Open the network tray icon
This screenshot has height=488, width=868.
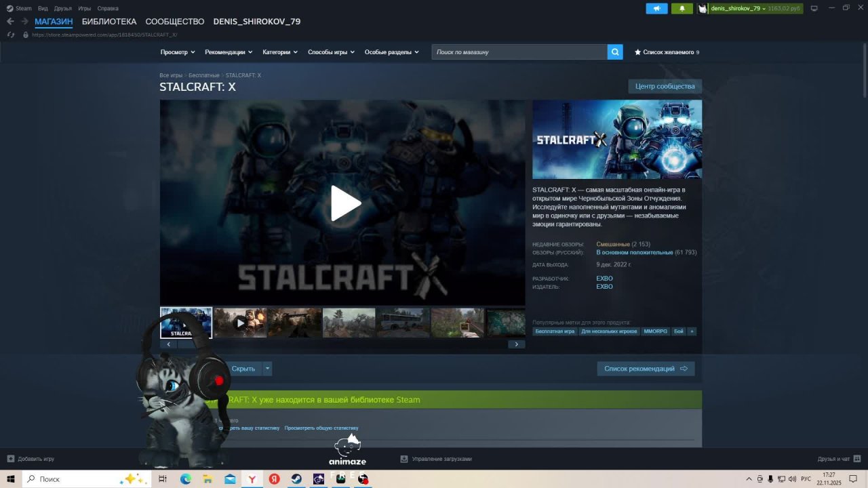[x=782, y=479]
